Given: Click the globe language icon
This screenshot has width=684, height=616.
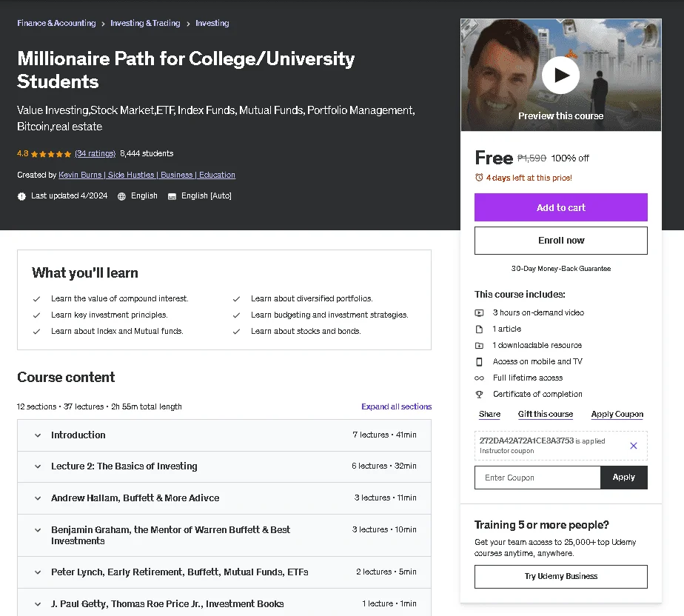Looking at the screenshot, I should [121, 196].
